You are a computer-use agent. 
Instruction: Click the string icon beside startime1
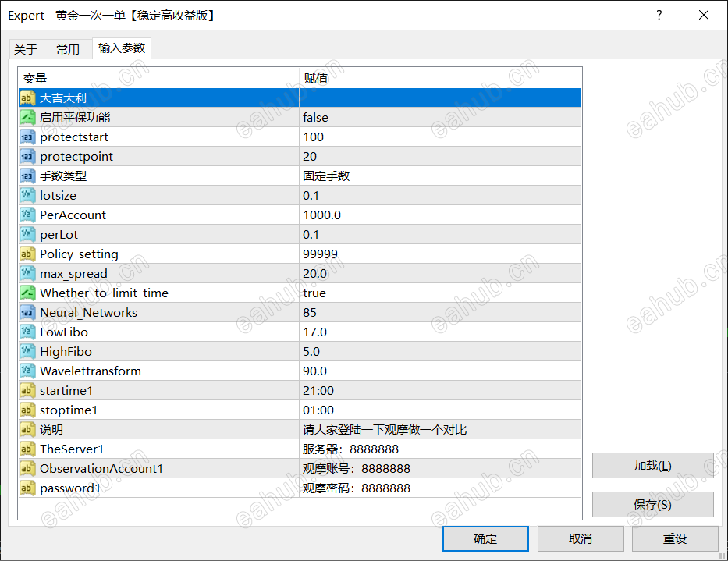(x=27, y=391)
